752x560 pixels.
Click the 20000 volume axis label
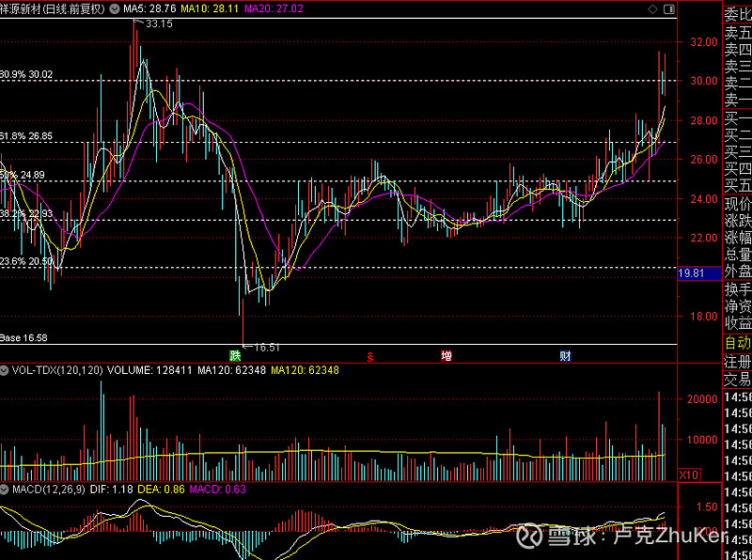pos(702,399)
